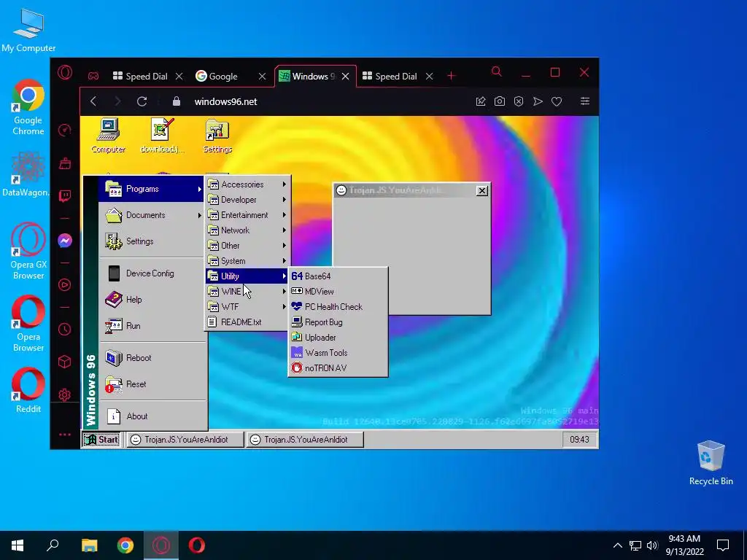Viewport: 747px width, 560px height.
Task: Open a new tab with plus button
Action: coord(451,76)
